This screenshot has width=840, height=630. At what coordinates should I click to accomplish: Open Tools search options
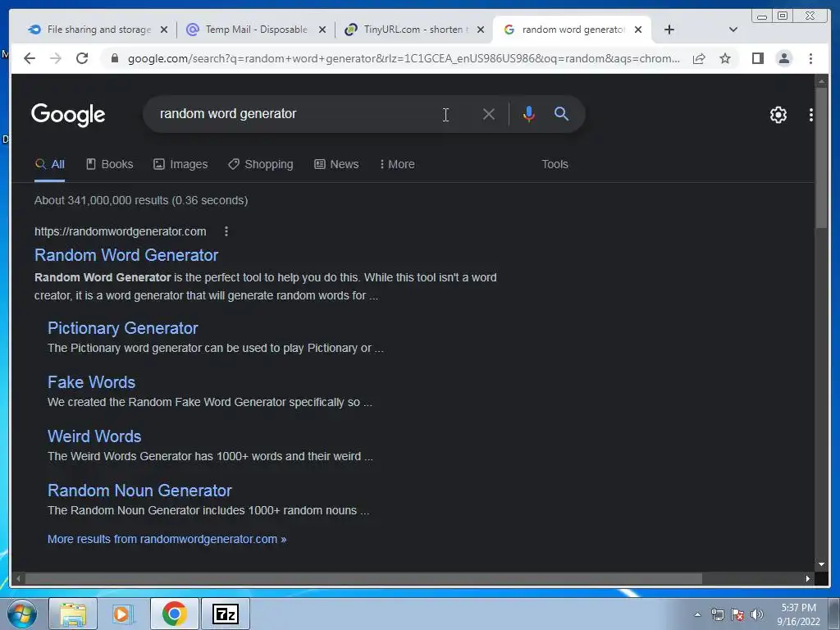coord(555,164)
